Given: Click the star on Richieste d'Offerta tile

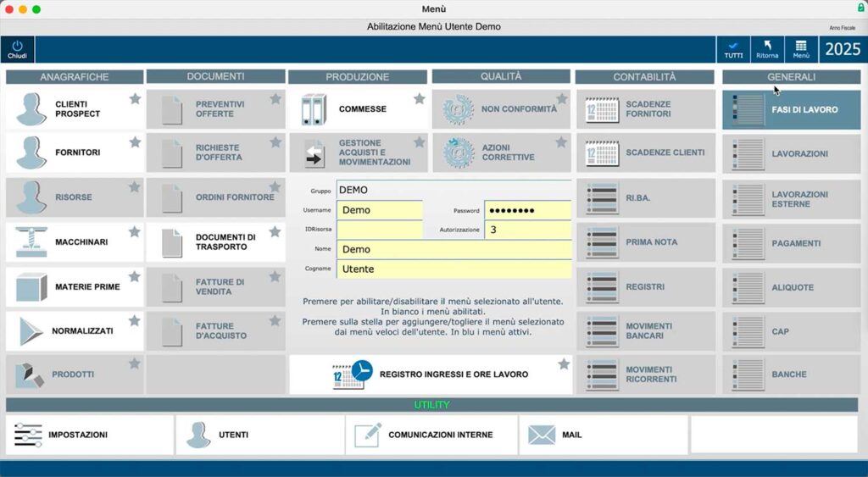Looking at the screenshot, I should [x=275, y=143].
